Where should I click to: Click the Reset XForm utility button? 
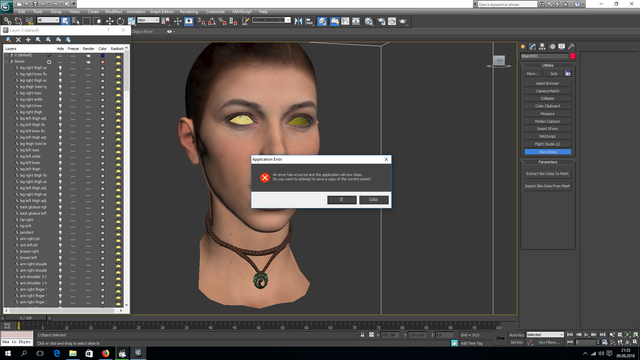tap(547, 129)
